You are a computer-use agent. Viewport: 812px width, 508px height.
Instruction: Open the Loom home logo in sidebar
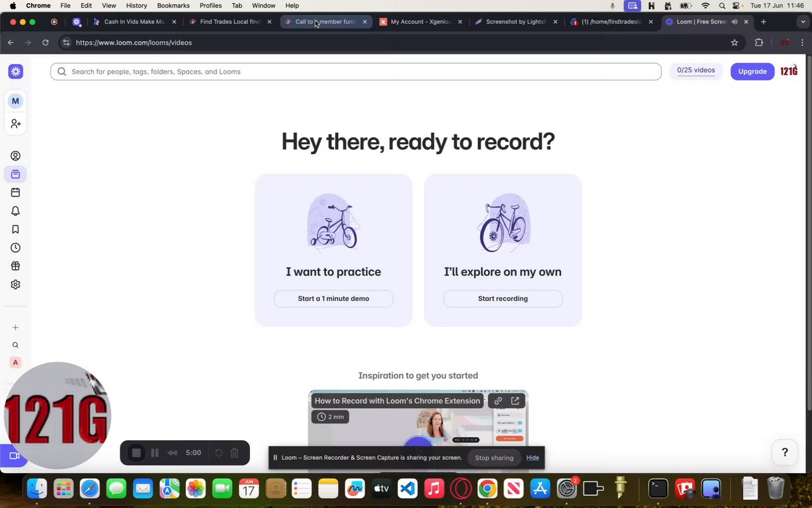tap(15, 72)
